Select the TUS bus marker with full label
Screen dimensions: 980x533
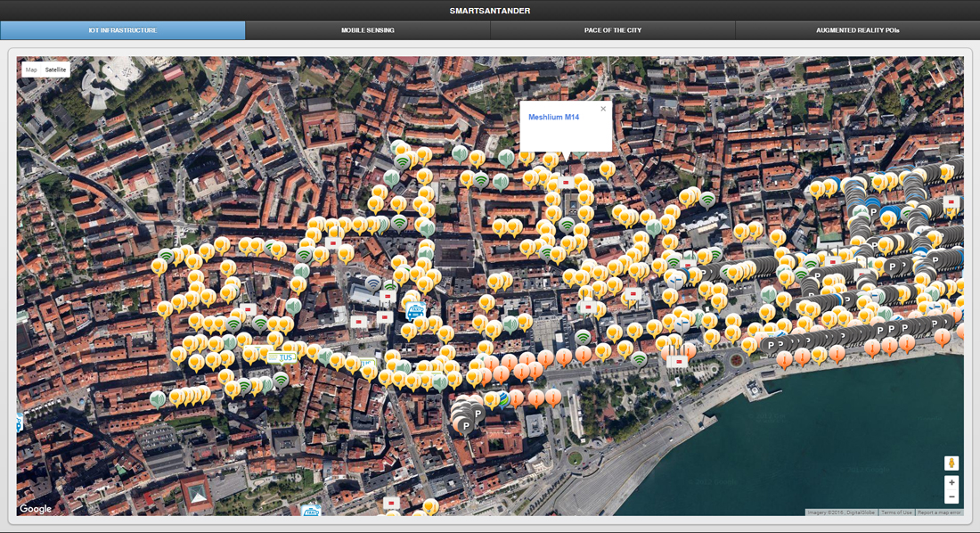click(x=282, y=357)
